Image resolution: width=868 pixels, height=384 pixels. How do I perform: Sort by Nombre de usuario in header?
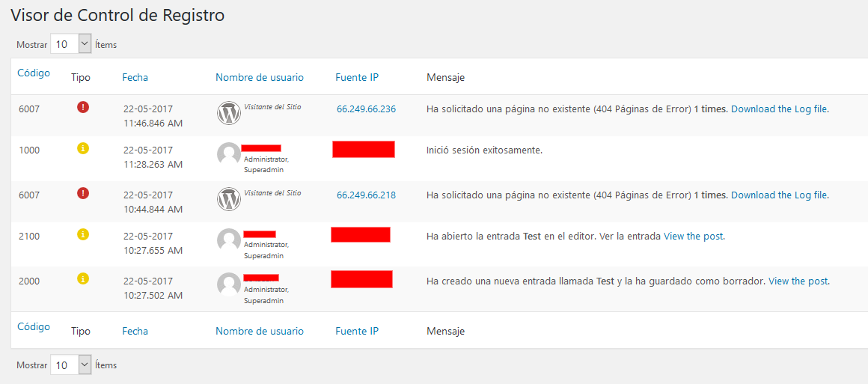click(260, 77)
